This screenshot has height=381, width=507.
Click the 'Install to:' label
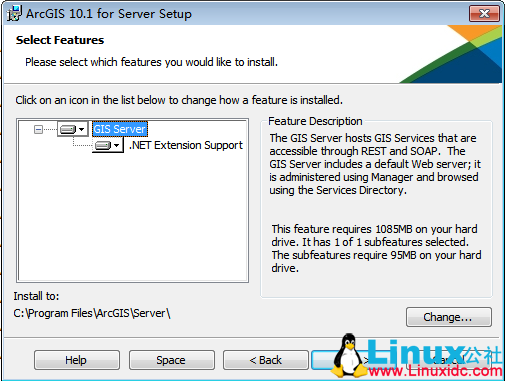tap(36, 296)
